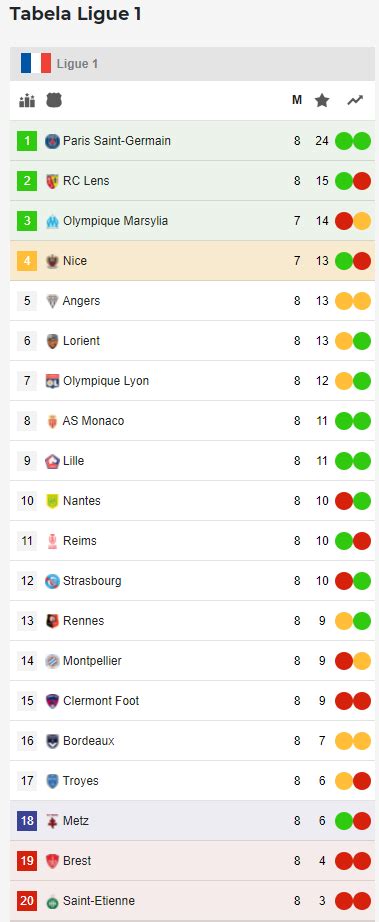The width and height of the screenshot is (379, 922).
Task: Open RC Lens team link
Action: click(86, 181)
